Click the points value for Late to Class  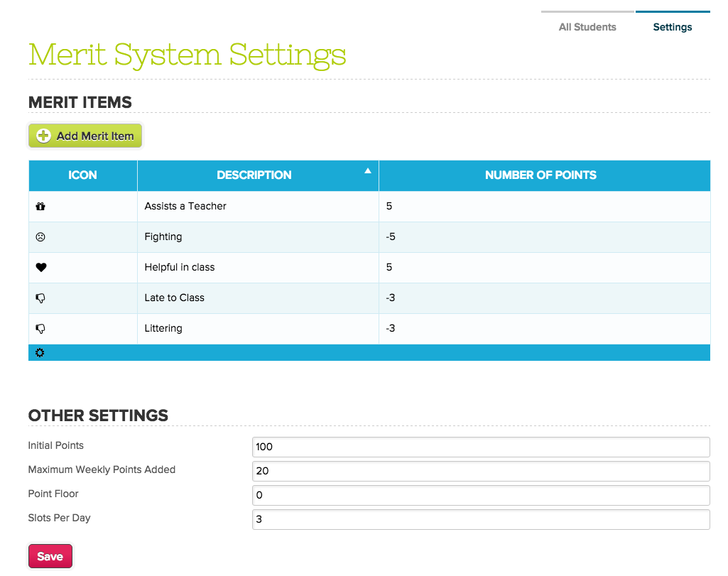pyautogui.click(x=391, y=298)
